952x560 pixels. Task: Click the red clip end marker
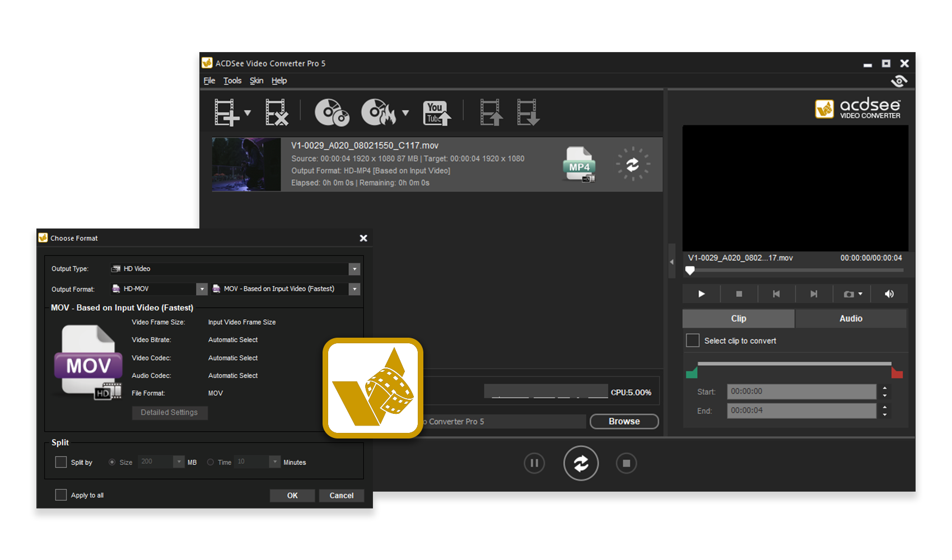click(x=897, y=373)
